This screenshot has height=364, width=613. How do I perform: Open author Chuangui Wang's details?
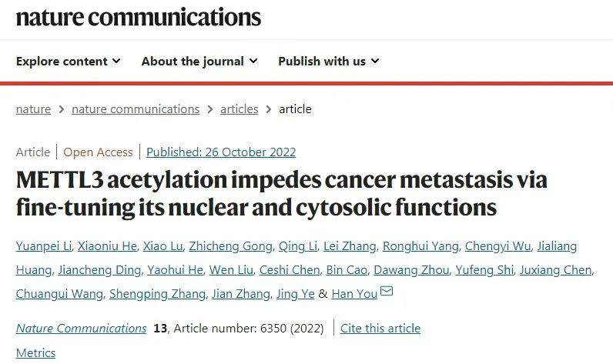pyautogui.click(x=59, y=294)
